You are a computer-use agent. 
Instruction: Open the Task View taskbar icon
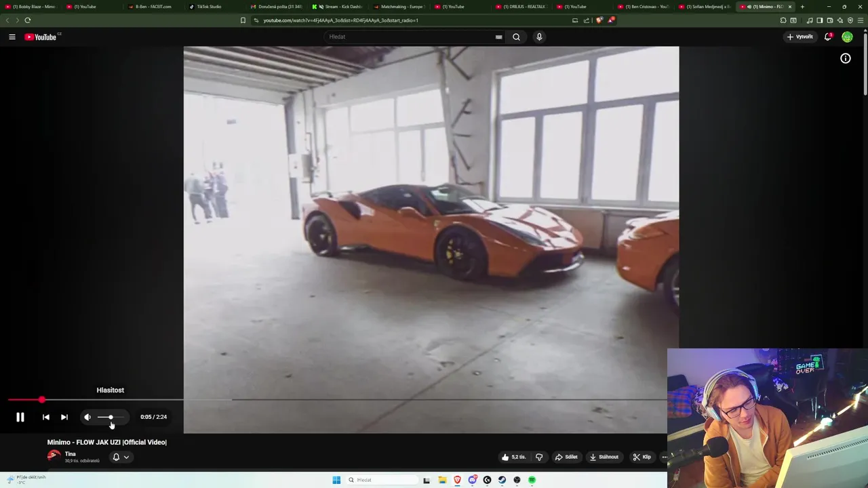coord(427,481)
